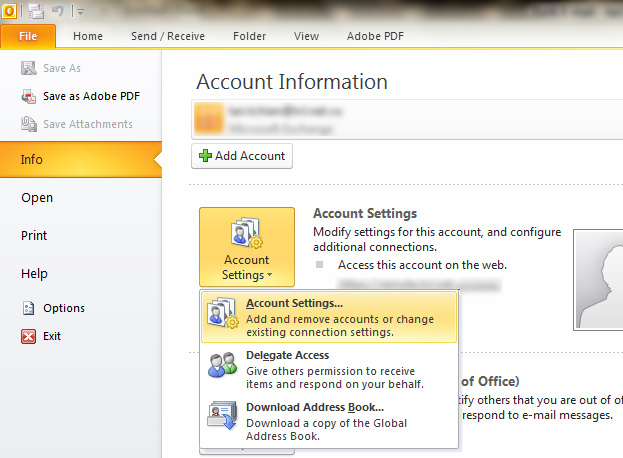Image resolution: width=623 pixels, height=458 pixels.
Task: Choose Download Address Book... entry
Action: (329, 421)
